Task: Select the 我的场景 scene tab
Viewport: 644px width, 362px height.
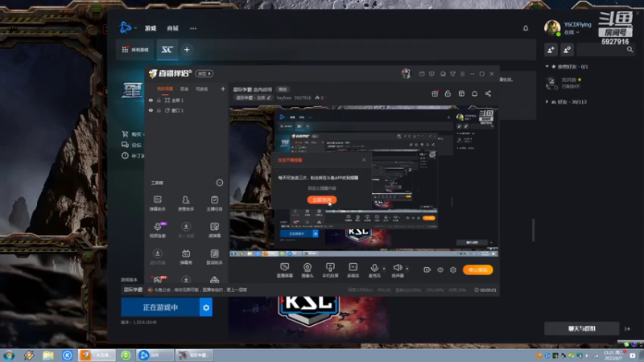Action: 165,89
